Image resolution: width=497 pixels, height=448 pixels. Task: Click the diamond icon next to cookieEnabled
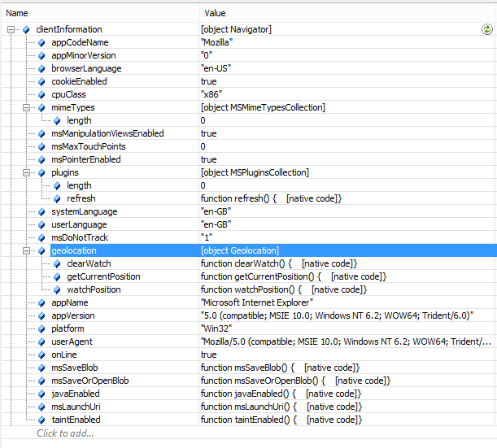point(41,82)
